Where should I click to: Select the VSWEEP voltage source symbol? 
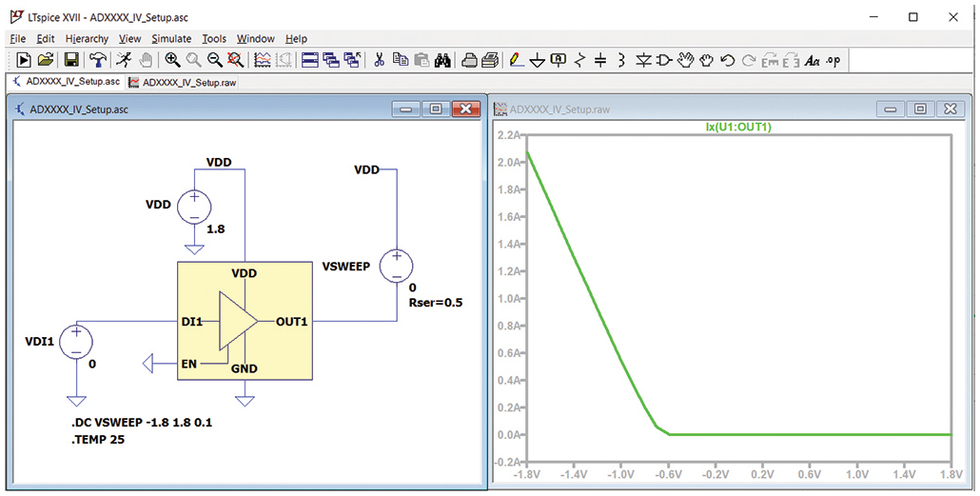(396, 266)
